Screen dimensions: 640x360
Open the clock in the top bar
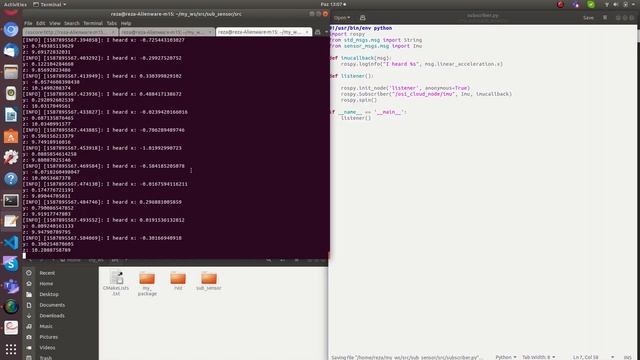[333, 4]
